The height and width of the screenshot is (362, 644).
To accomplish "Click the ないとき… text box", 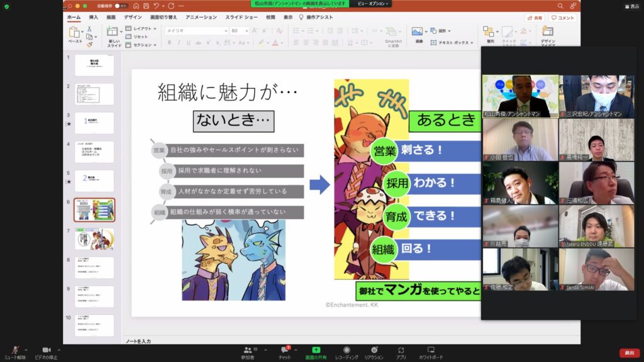I will click(x=234, y=121).
